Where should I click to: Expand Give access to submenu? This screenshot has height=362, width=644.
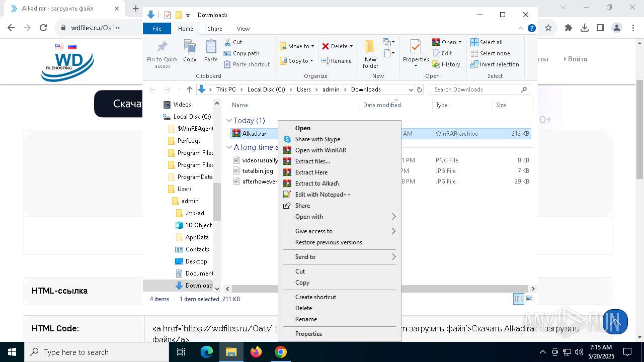pyautogui.click(x=393, y=231)
